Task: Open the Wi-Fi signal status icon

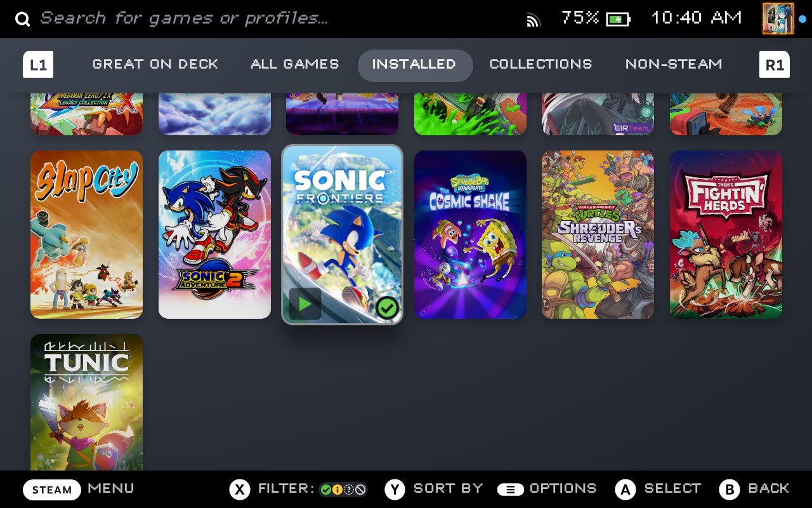Action: coord(534,20)
